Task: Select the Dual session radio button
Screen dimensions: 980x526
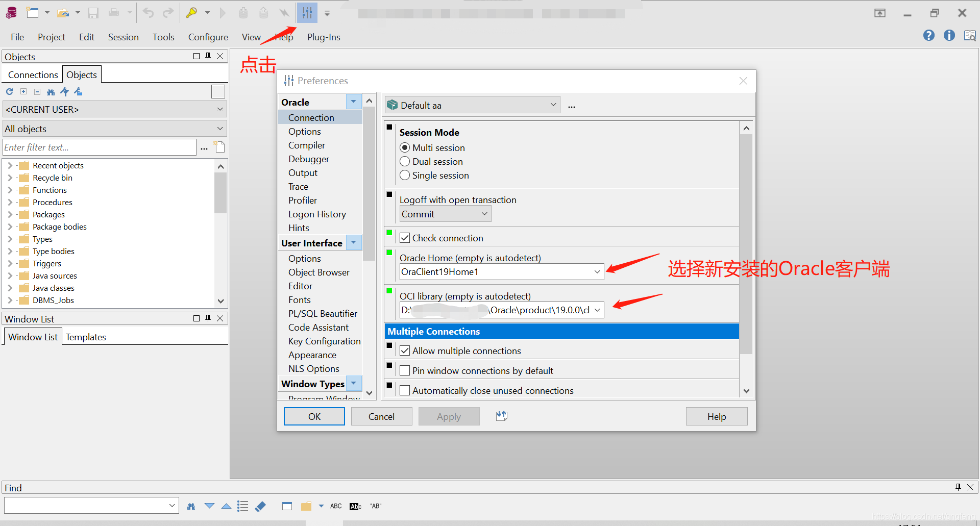Action: click(x=405, y=161)
